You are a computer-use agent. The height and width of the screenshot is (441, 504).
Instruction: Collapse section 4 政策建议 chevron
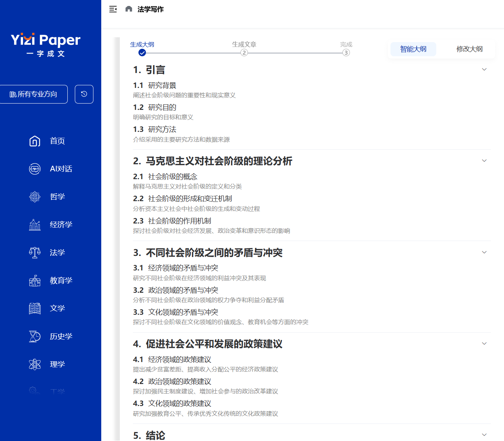click(x=484, y=343)
